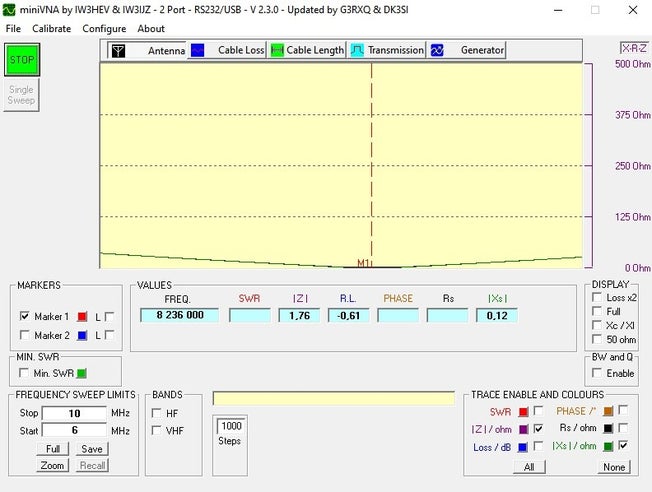Enable the Marker 2 checkbox

(25, 336)
